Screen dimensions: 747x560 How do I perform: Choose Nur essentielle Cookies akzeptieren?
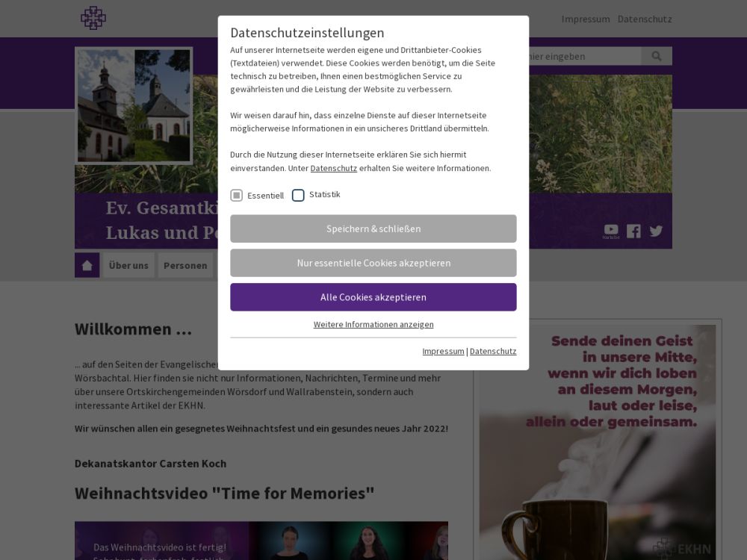pos(373,263)
